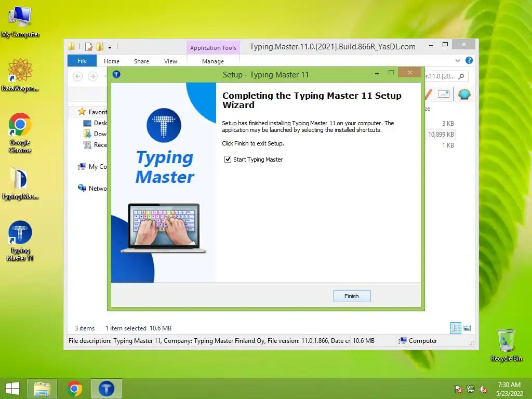Click the Explorer forward navigation arrow

[x=92, y=76]
